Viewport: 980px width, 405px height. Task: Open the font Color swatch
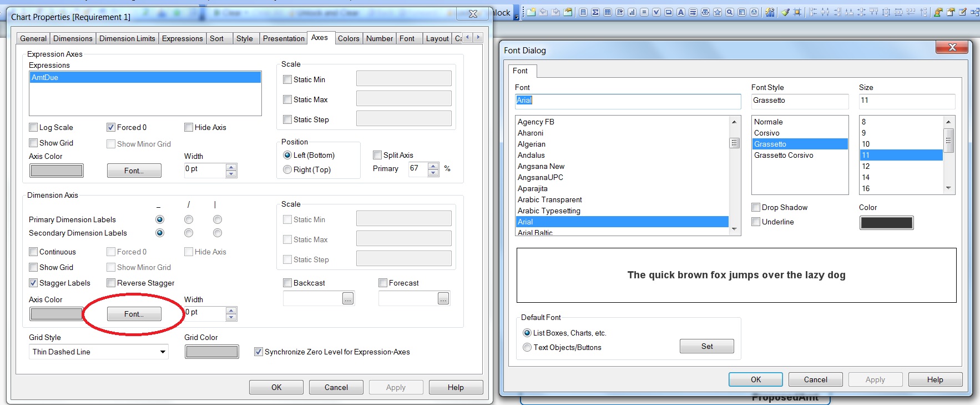coord(886,223)
